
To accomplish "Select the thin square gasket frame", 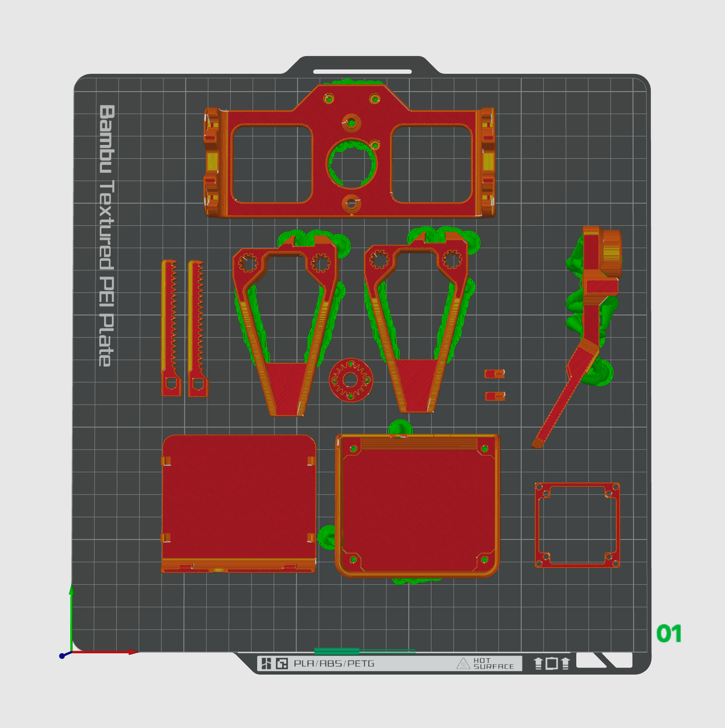I will [x=577, y=525].
